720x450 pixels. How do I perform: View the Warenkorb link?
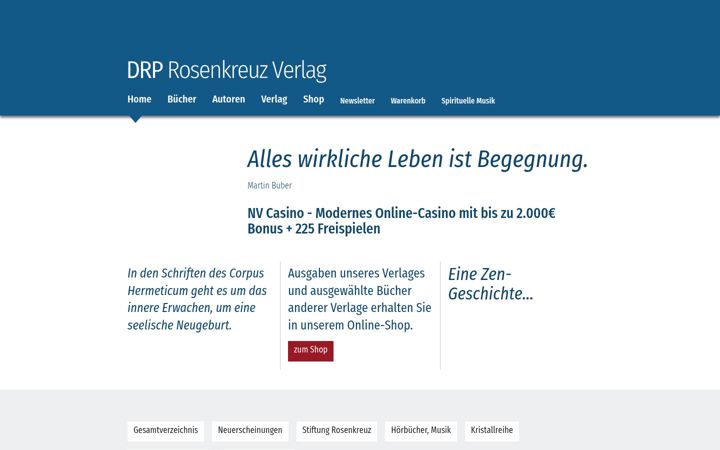[x=408, y=101]
